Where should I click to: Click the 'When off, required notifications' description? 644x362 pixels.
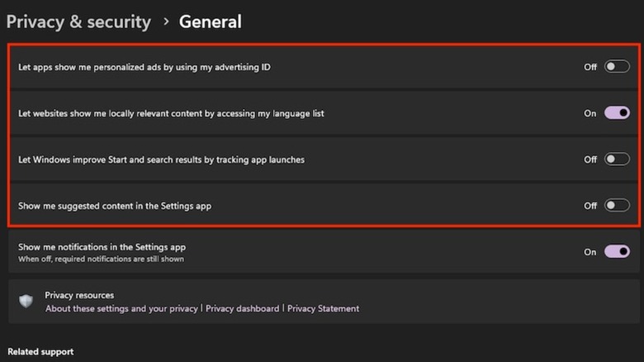[x=101, y=259]
